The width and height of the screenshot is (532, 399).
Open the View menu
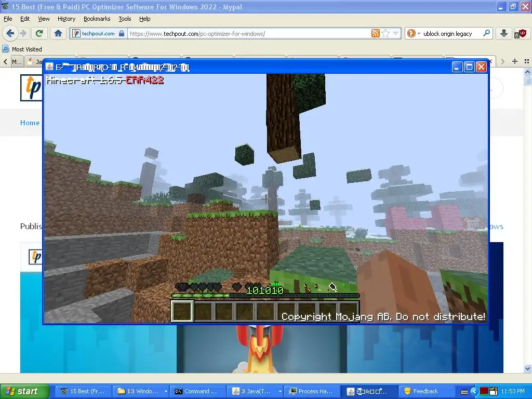[44, 19]
